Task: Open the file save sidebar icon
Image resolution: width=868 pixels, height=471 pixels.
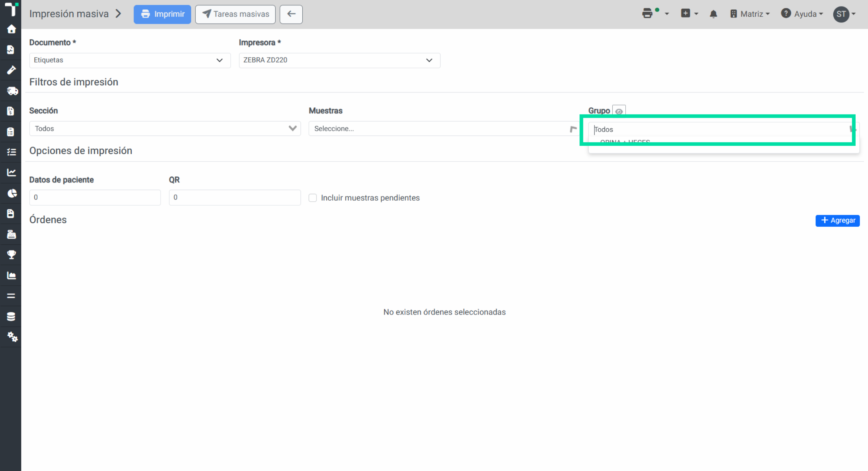Action: pos(11,214)
